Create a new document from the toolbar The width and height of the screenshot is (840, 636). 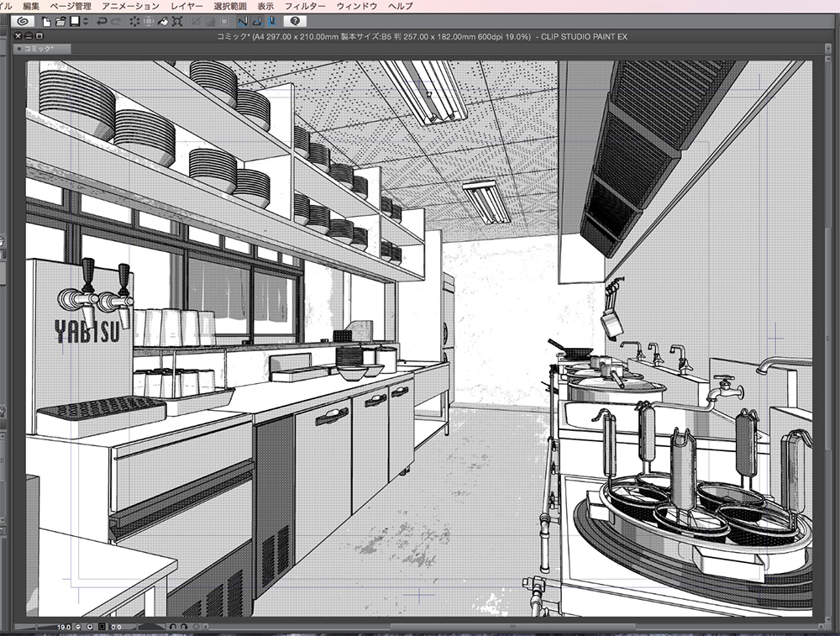tap(46, 22)
